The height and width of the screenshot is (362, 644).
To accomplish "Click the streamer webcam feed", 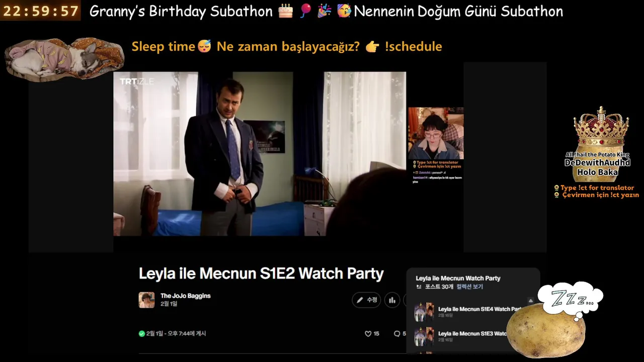I will 436,133.
